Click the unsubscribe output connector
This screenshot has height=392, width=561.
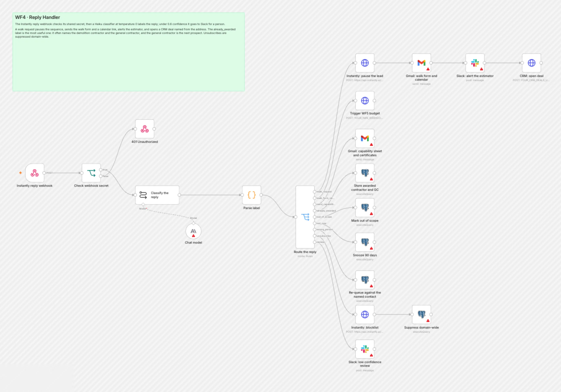(315, 236)
